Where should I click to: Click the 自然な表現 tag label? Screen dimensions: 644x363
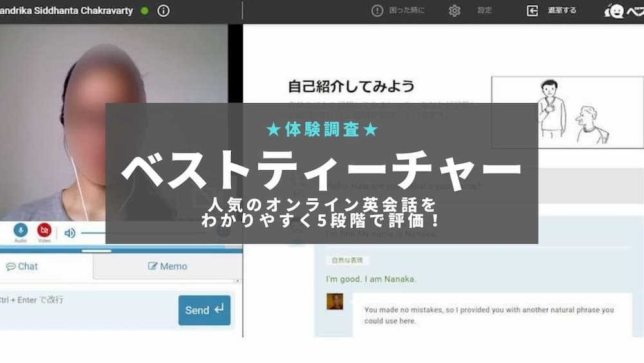348,260
